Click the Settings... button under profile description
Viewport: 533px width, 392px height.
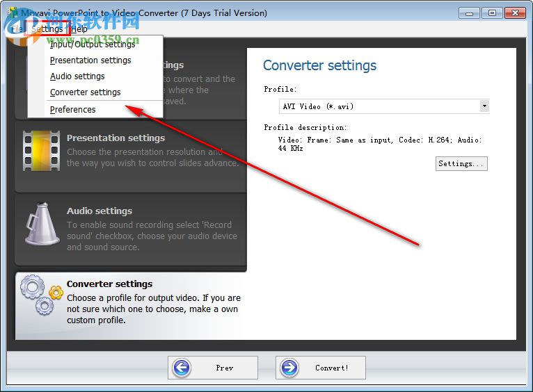[461, 163]
